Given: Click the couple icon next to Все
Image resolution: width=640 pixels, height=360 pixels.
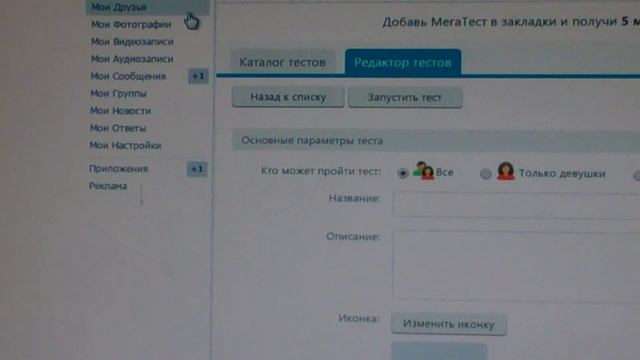Looking at the screenshot, I should pyautogui.click(x=423, y=171).
